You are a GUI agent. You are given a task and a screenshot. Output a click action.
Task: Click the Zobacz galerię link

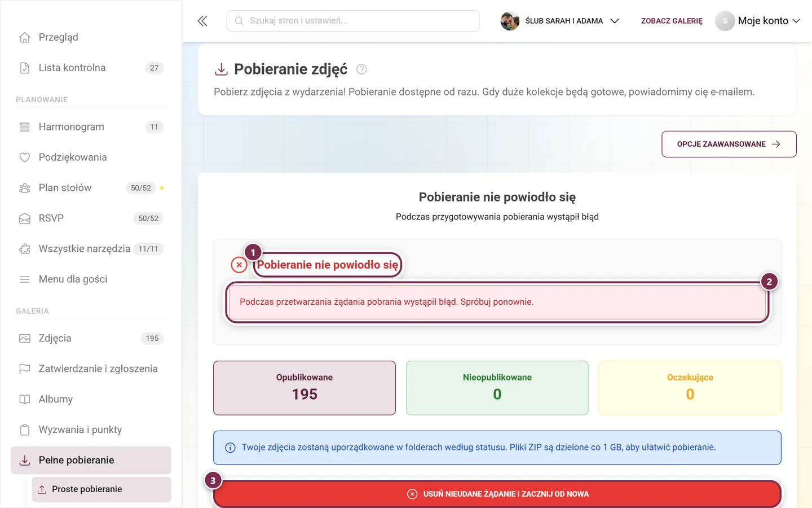coord(672,21)
